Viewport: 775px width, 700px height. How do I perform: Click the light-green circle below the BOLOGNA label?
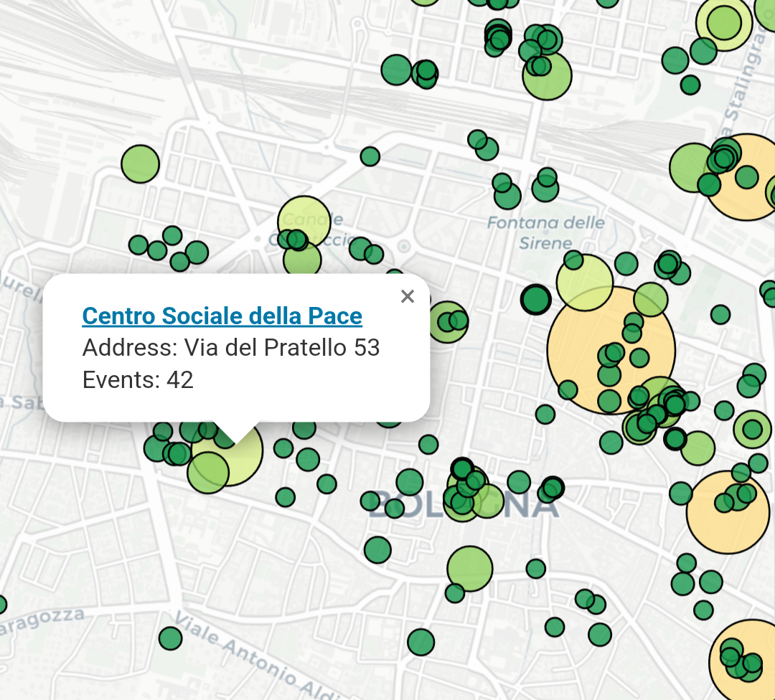tap(470, 568)
